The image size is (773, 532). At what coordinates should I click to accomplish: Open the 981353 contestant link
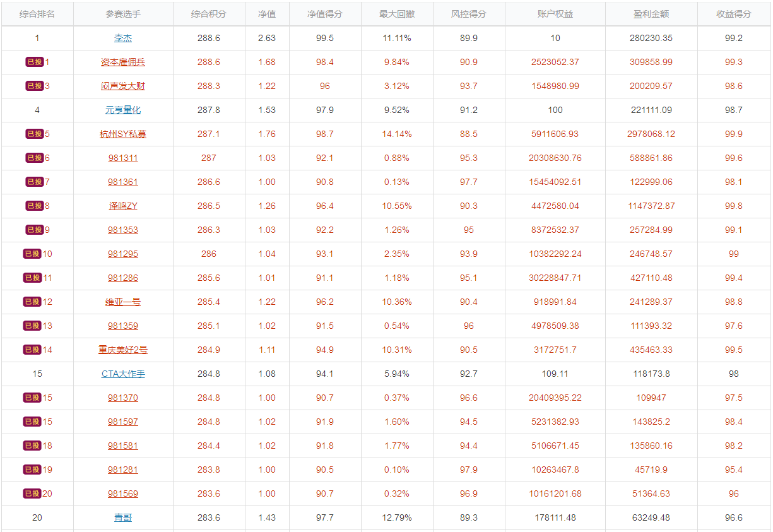tap(123, 230)
